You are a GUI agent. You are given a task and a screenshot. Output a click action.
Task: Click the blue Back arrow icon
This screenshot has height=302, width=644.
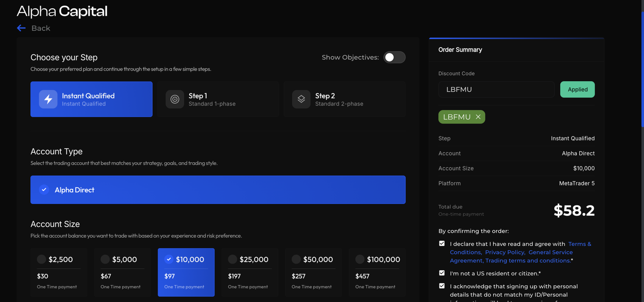point(21,28)
